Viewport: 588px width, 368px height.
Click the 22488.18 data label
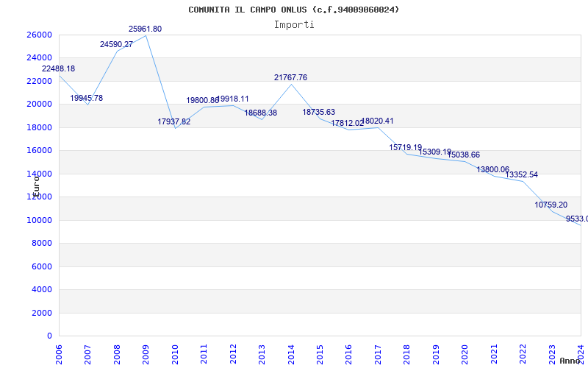click(58, 68)
